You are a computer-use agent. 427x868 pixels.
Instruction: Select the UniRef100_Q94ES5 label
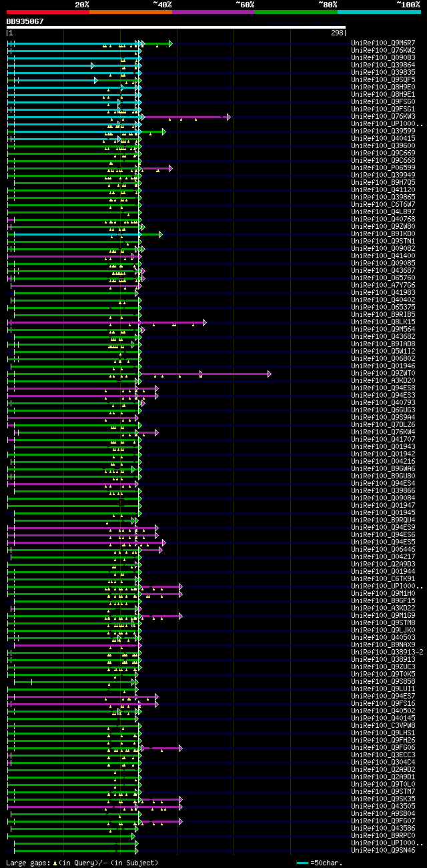point(383,542)
